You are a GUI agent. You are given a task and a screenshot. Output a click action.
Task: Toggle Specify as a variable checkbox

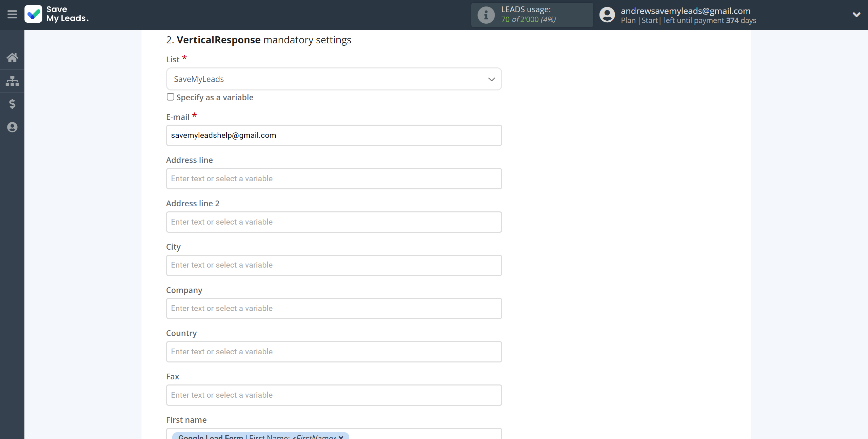tap(171, 97)
